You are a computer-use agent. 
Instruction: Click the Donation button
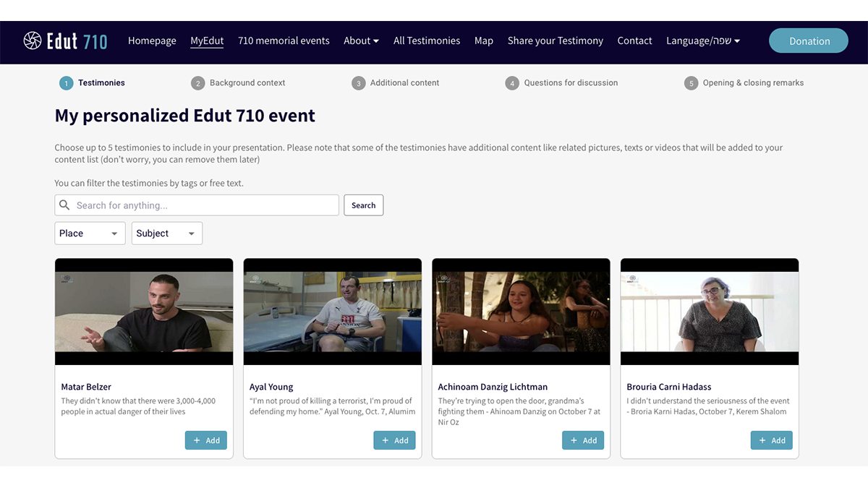(x=809, y=40)
